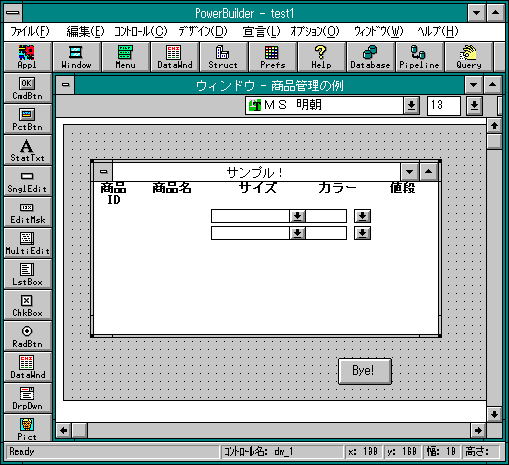Click the vertical scrollbar up arrow
Image resolution: width=509 pixels, height=465 pixels.
click(494, 126)
